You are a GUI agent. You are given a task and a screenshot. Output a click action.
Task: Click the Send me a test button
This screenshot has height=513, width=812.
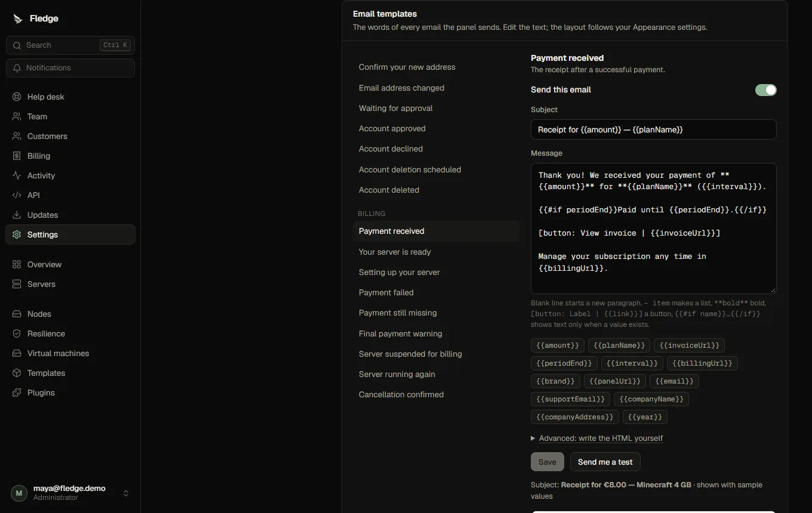(605, 462)
